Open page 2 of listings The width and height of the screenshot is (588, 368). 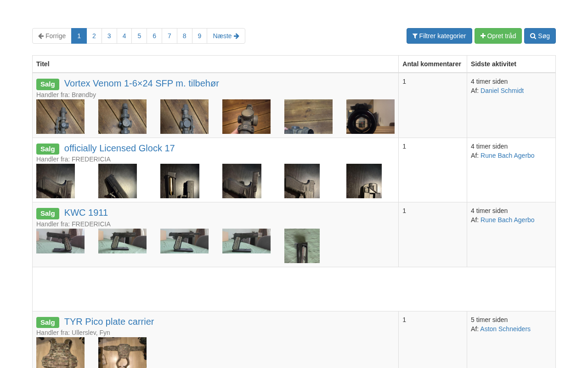[x=94, y=36]
